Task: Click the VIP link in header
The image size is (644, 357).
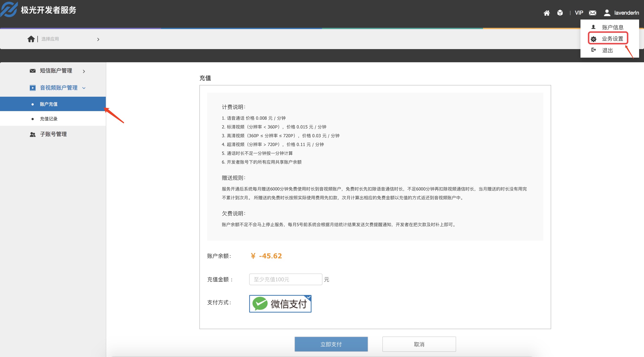Action: (579, 13)
